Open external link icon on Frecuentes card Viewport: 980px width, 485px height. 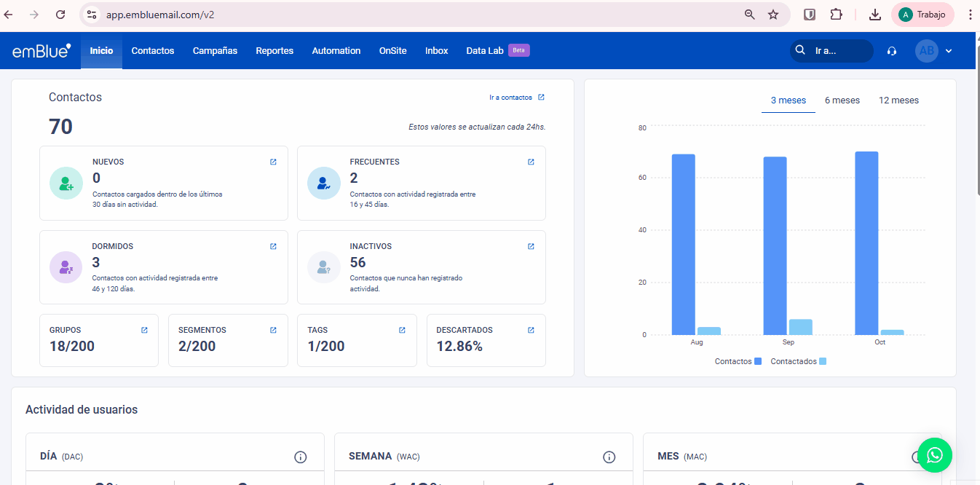[x=531, y=162]
